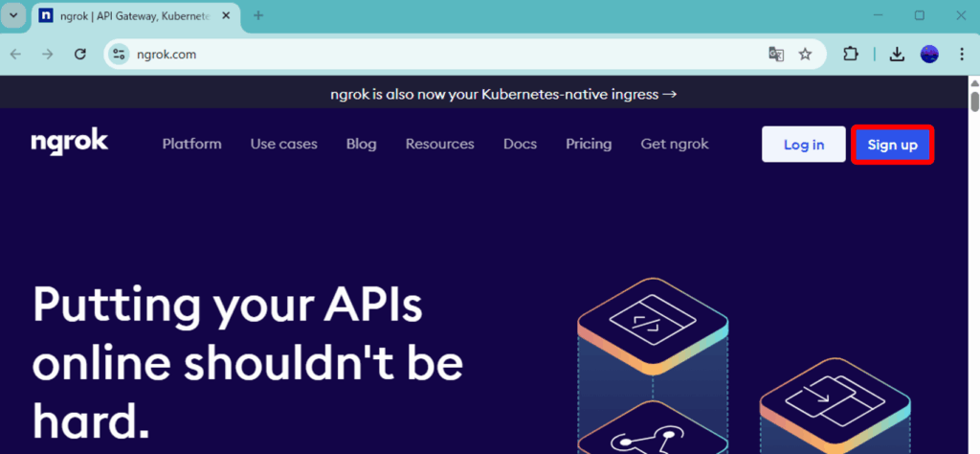The image size is (980, 454).
Task: Click the page scrollbar thumb
Action: tap(974, 101)
